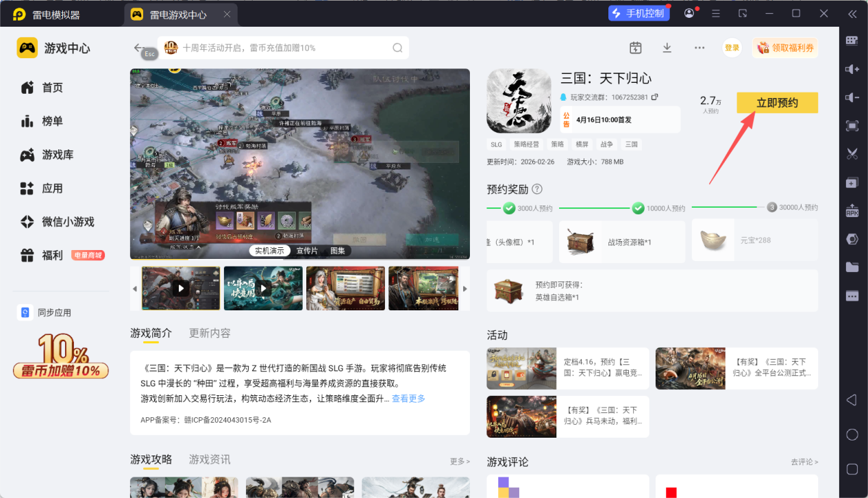The width and height of the screenshot is (868, 498).
Task: Click the 登录 login button
Action: [732, 48]
